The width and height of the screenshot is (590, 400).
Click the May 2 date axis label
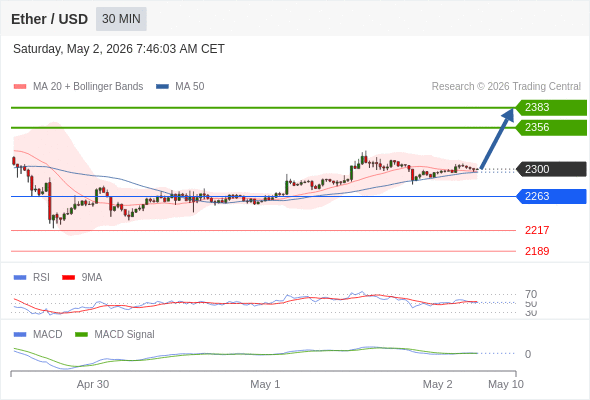click(438, 384)
